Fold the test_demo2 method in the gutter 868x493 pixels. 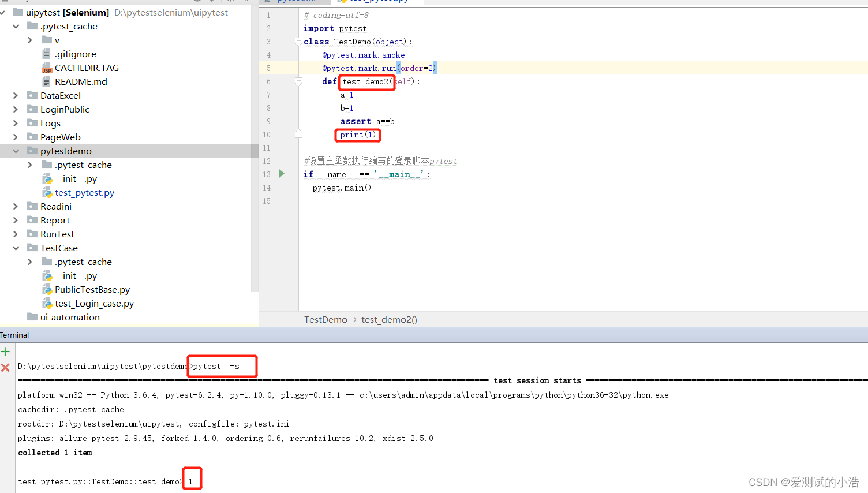298,81
